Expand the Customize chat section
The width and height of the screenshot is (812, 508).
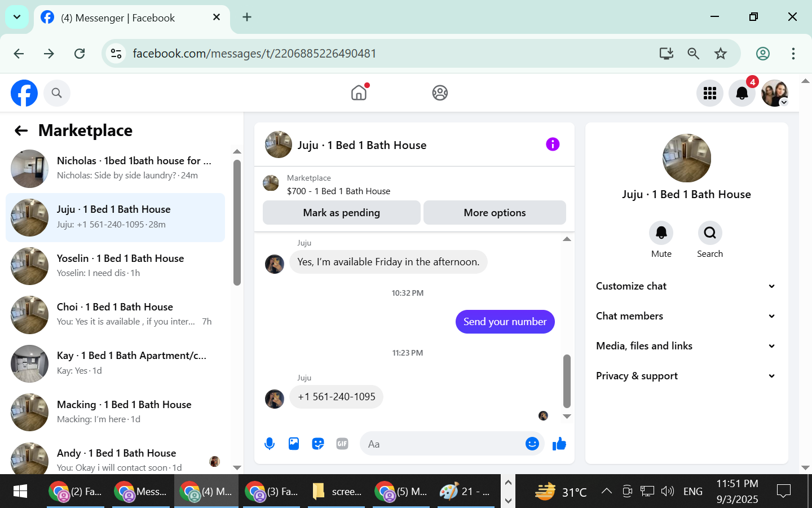(x=686, y=286)
